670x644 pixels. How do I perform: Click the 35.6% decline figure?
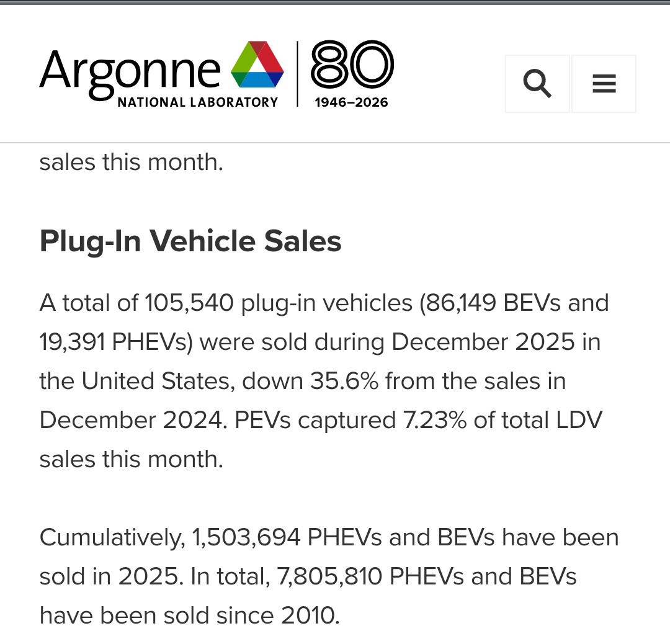[x=343, y=381]
